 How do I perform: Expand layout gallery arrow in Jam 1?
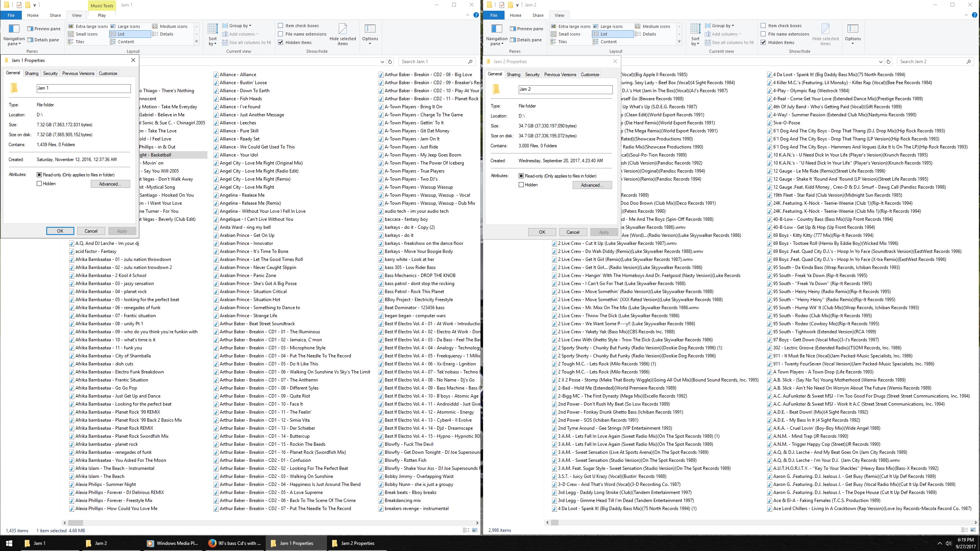[x=197, y=42]
